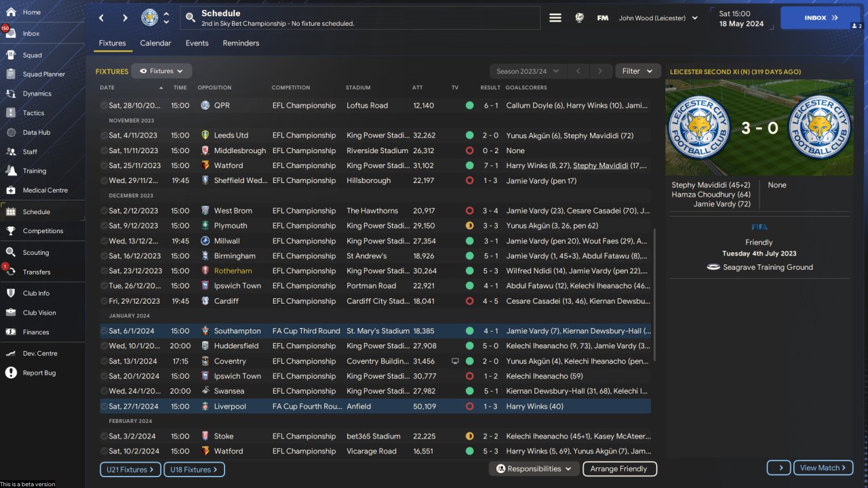
Task: Open the hamburger menu in the top bar
Action: pyautogui.click(x=555, y=18)
